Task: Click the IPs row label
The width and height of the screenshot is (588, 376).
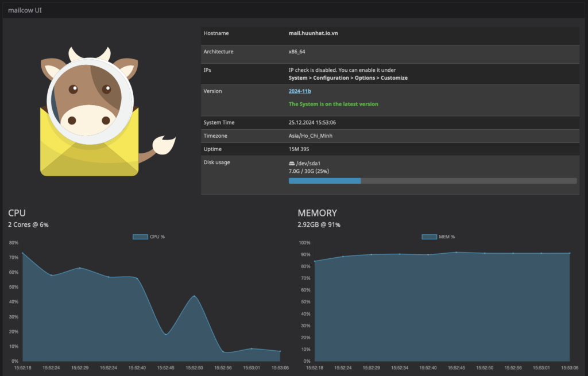Action: point(207,69)
